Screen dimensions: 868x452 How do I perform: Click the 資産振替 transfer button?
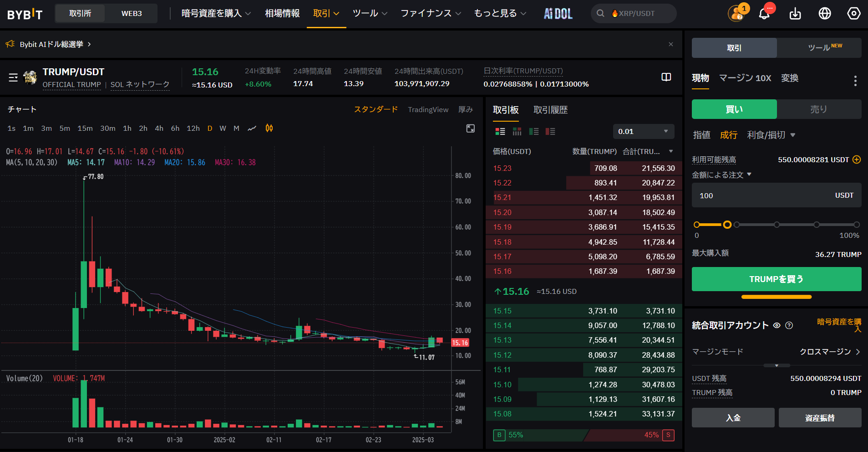(x=820, y=418)
